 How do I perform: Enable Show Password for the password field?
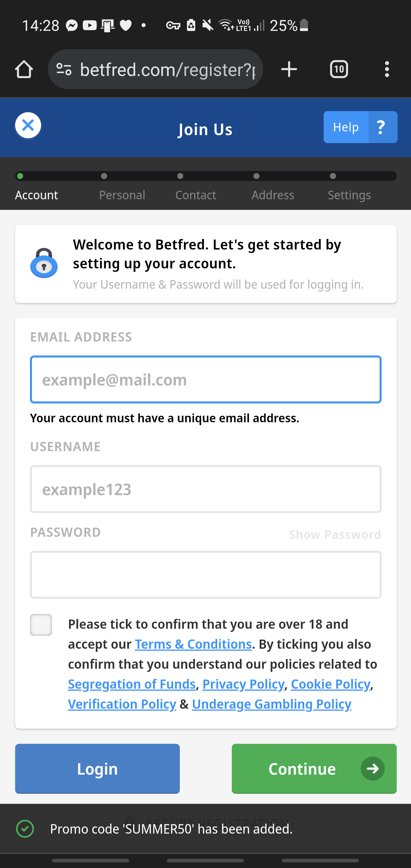pyautogui.click(x=335, y=534)
